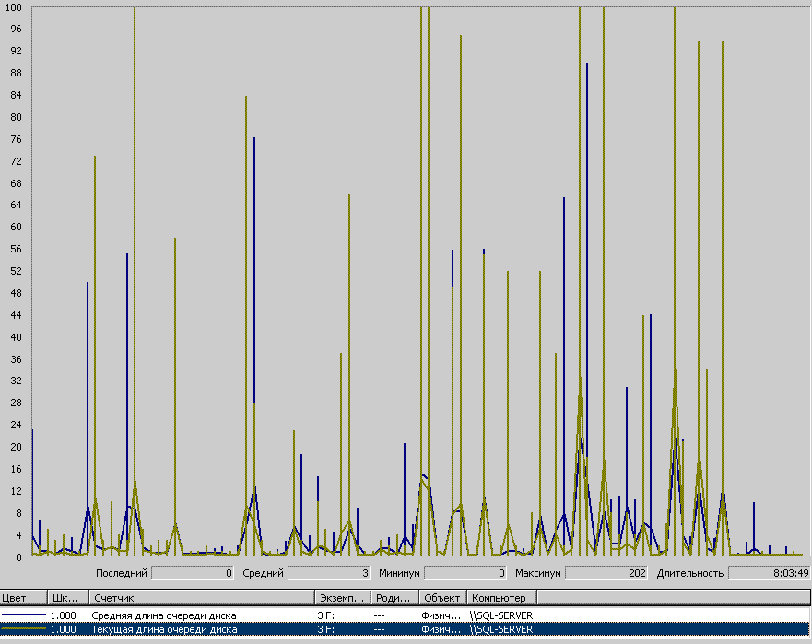Sort by the 'Цвет' column header
Viewport: 812px width, 644px height.
click(23, 598)
